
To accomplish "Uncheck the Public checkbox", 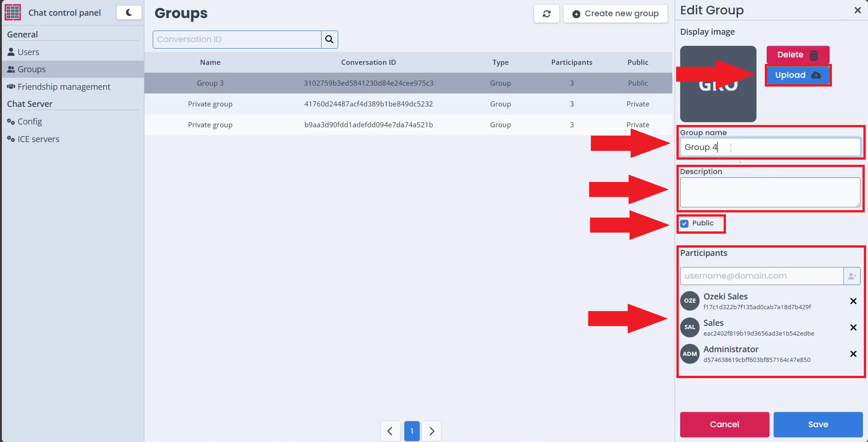I will 684,224.
